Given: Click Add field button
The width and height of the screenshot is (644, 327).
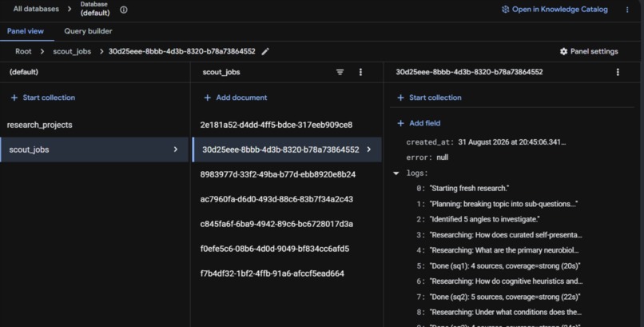Looking at the screenshot, I should [x=419, y=123].
